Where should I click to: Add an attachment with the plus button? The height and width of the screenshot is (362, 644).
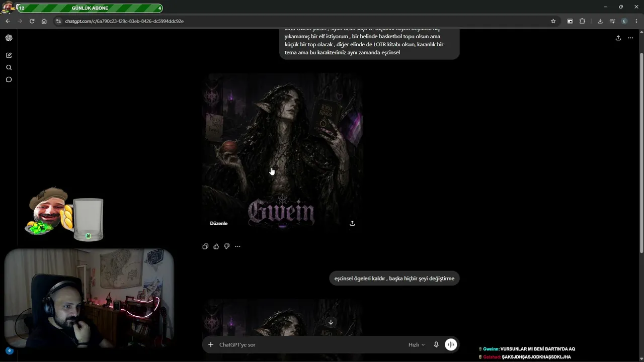pyautogui.click(x=211, y=345)
